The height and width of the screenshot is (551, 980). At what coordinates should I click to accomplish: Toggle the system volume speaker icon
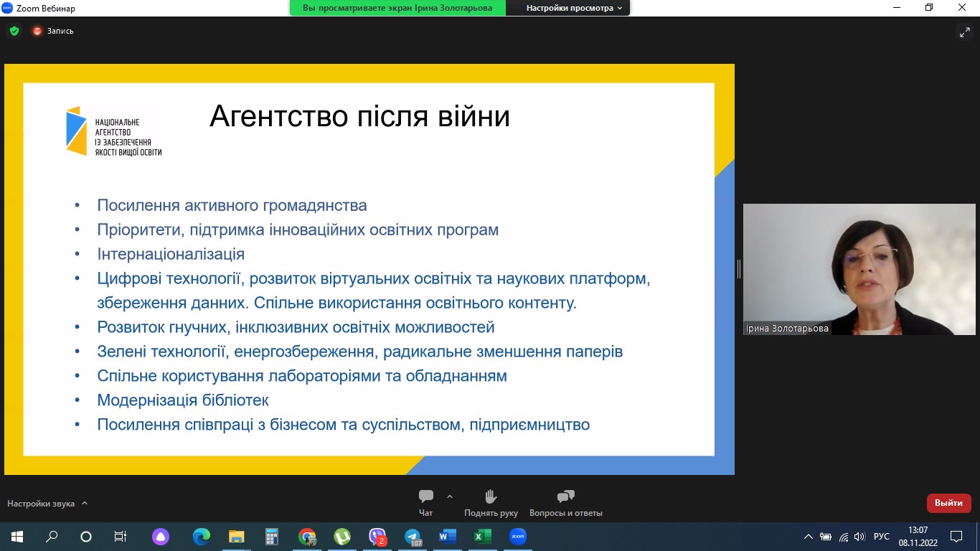tap(859, 537)
